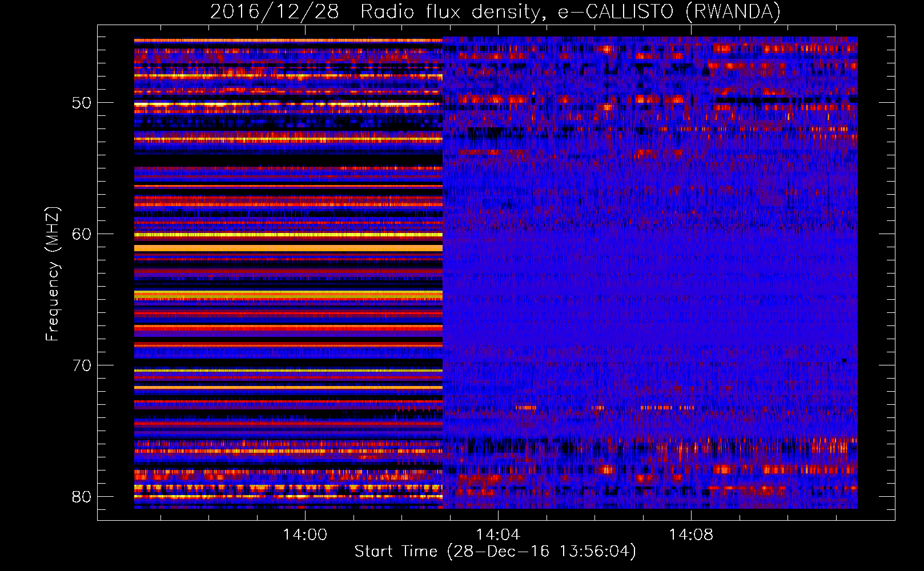Select the 14:04 time tick label

pos(498,534)
